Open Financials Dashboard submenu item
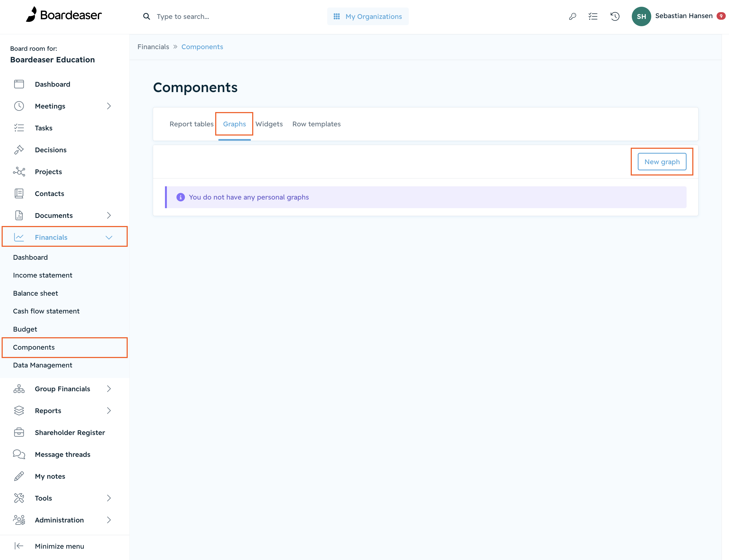This screenshot has height=560, width=729. [30, 257]
